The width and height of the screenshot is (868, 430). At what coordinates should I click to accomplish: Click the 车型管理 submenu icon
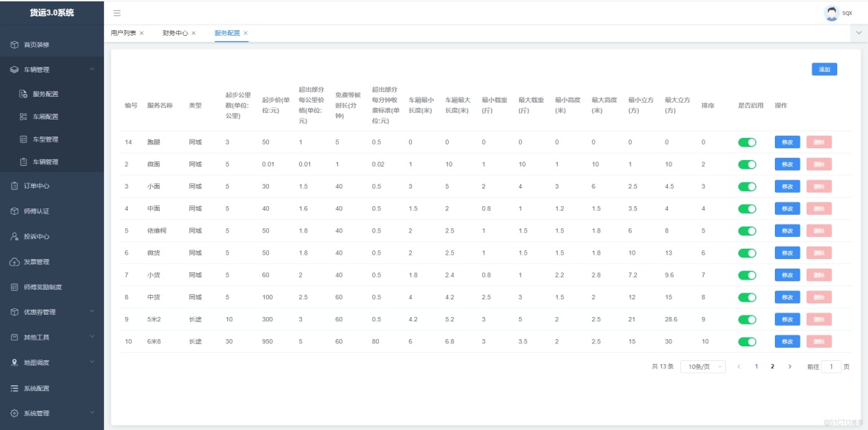click(23, 139)
